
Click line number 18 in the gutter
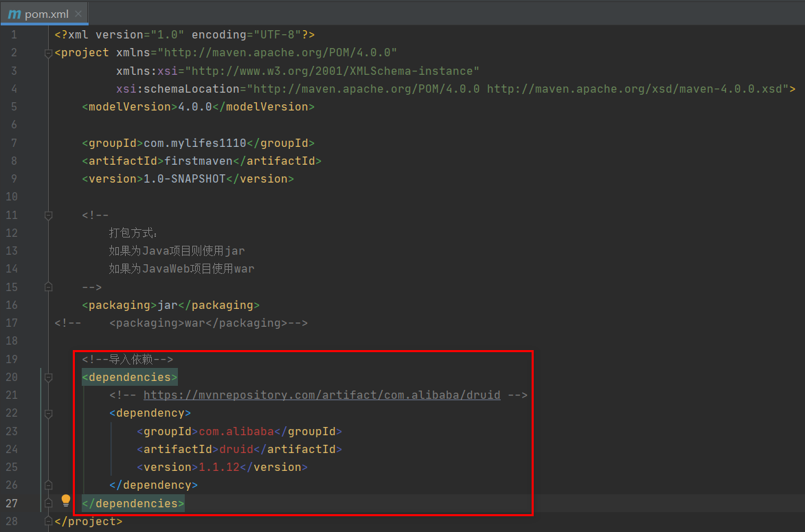point(11,341)
